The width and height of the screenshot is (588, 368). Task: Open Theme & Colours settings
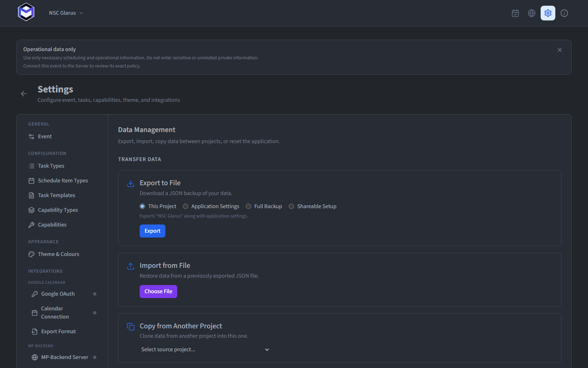[x=62, y=254]
